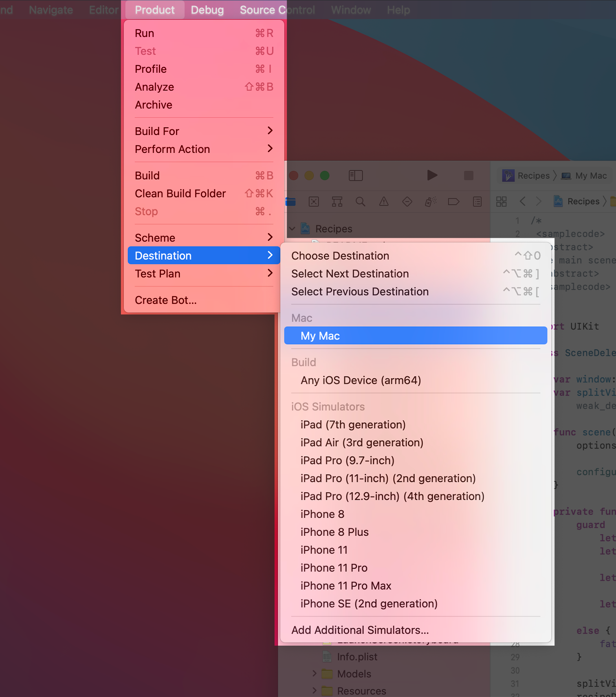Viewport: 616px width, 697px height.
Task: Open the Issue navigator warning icon
Action: 384,202
